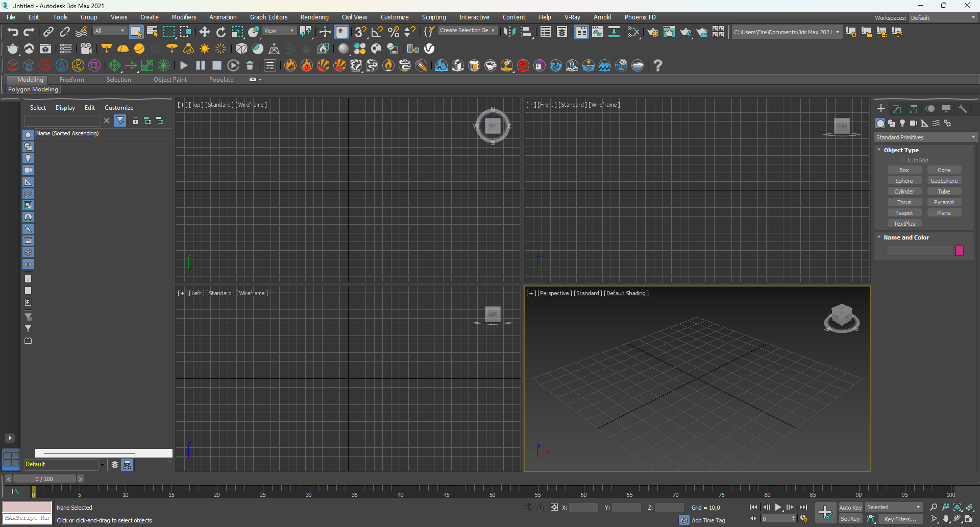The height and width of the screenshot is (527, 980).
Task: Open the Modify panel tab icon
Action: (x=897, y=109)
